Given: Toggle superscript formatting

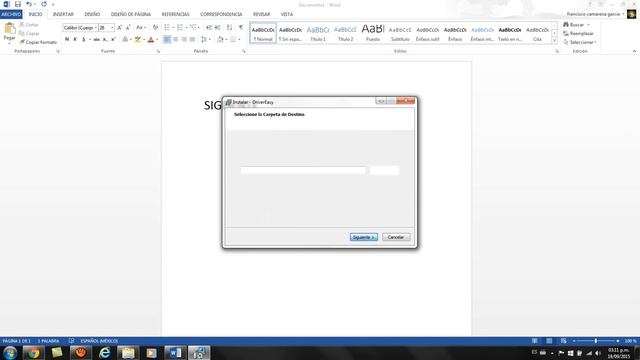Looking at the screenshot, I should (113, 40).
